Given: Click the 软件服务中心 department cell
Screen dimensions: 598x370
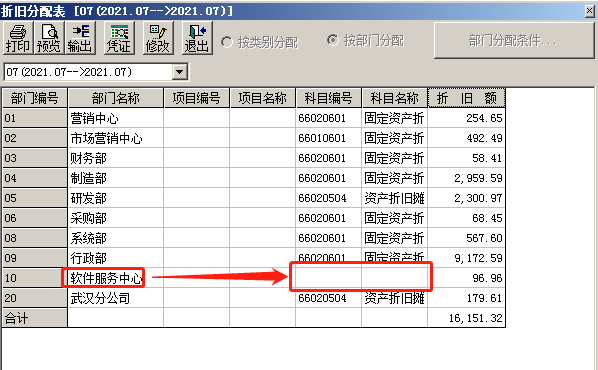Looking at the screenshot, I should point(116,278).
